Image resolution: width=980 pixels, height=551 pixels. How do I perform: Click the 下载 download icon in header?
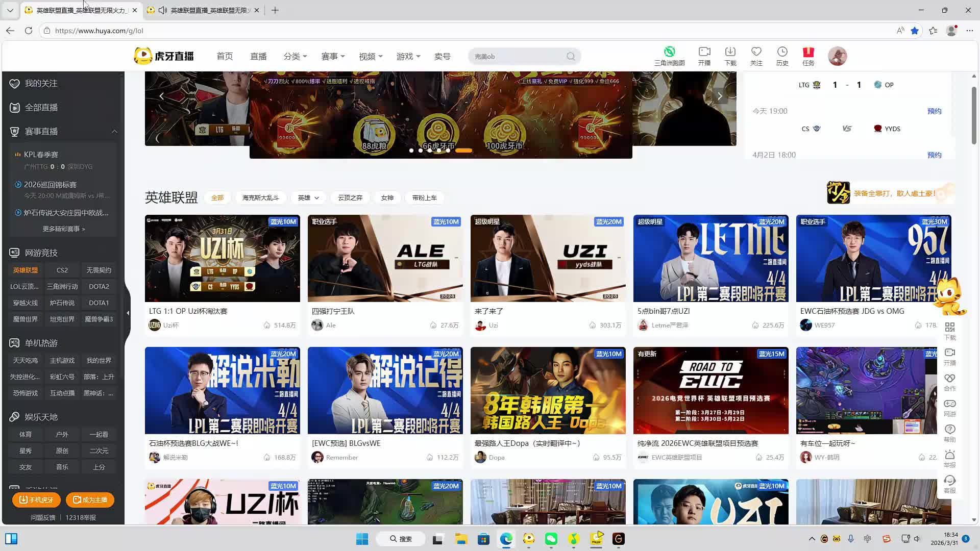[x=730, y=52]
